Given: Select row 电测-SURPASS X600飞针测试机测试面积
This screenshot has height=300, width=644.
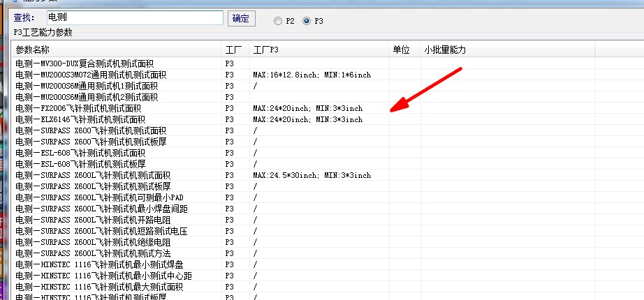Looking at the screenshot, I should coord(303,130).
